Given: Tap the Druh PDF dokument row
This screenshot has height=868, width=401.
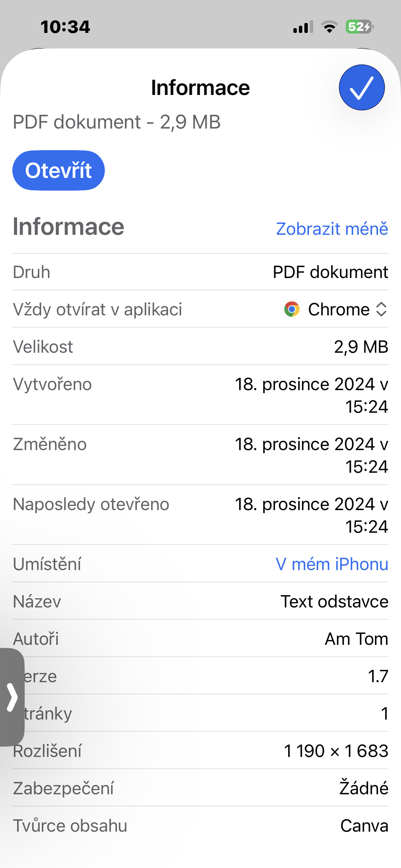Looking at the screenshot, I should pos(200,272).
